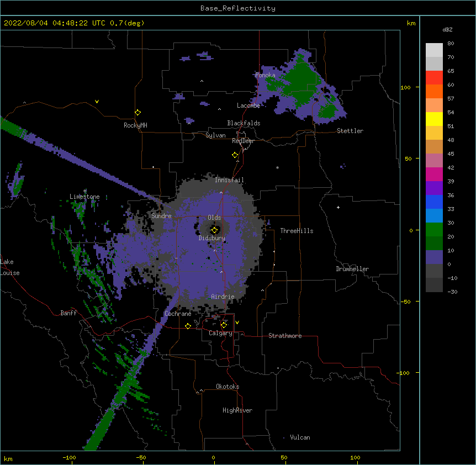This screenshot has height=465, width=476.
Task: Click the Base_Reflectivity title text
Action: [x=238, y=8]
